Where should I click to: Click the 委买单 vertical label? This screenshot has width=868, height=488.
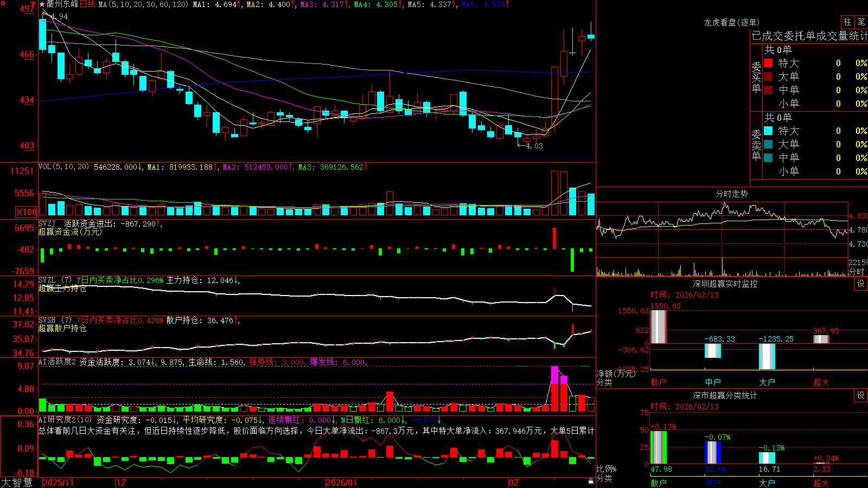click(x=756, y=78)
